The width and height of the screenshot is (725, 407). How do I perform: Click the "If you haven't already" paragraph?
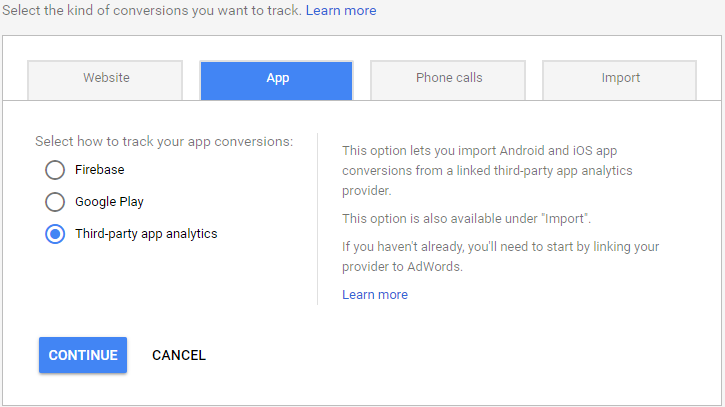click(x=500, y=256)
